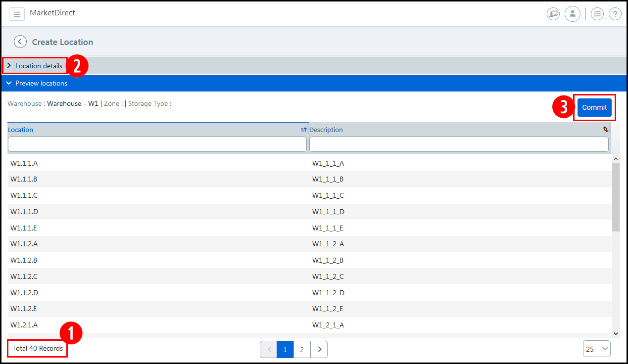Click the previous page arrow
This screenshot has width=628, height=364.
269,349
